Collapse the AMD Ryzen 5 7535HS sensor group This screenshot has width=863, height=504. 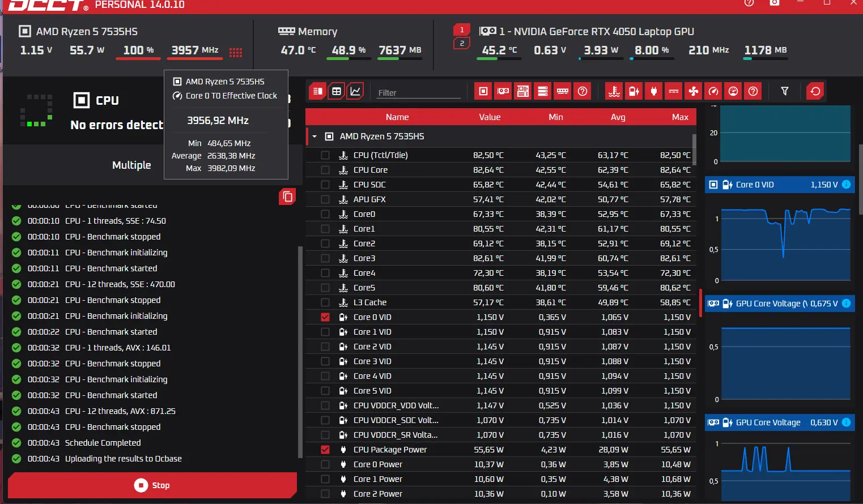(314, 136)
